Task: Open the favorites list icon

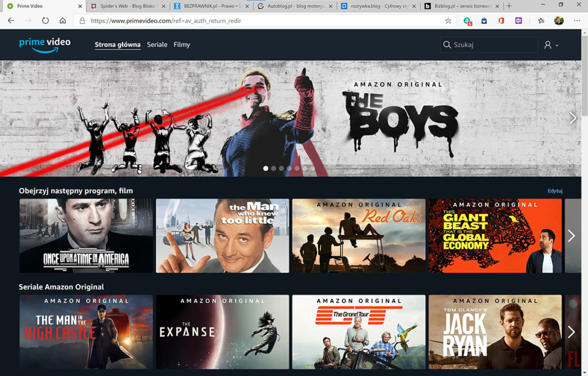Action: tap(541, 21)
